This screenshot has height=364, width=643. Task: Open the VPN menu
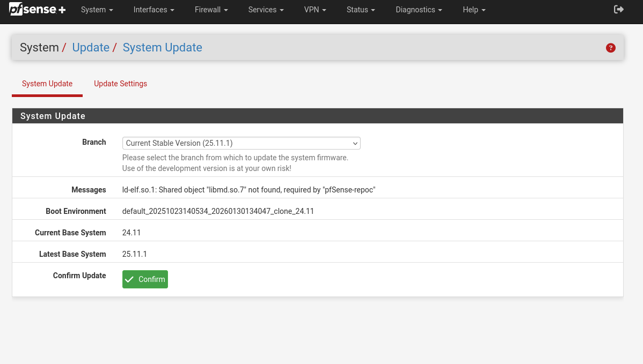pos(315,10)
